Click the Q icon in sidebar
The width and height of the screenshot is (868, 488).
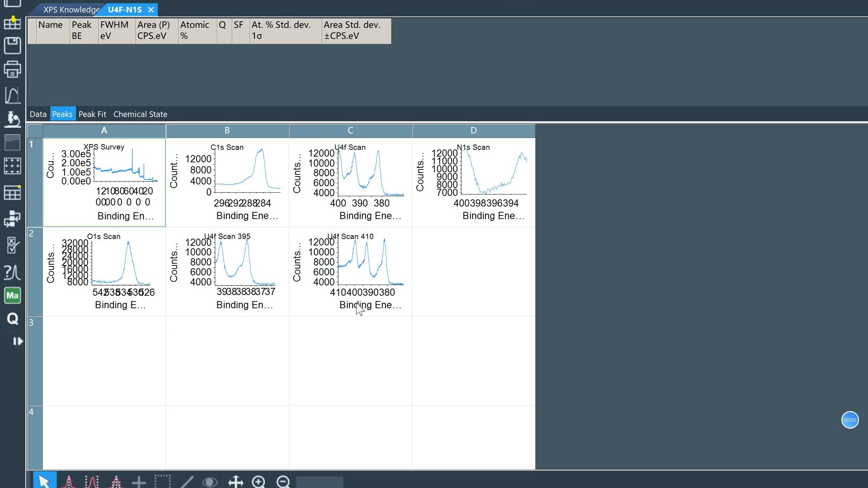point(12,319)
